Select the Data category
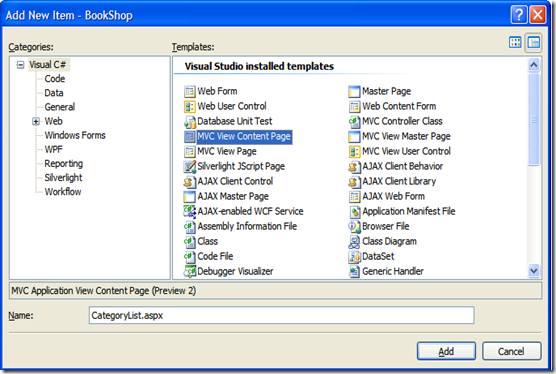The height and width of the screenshot is (374, 556). click(54, 93)
